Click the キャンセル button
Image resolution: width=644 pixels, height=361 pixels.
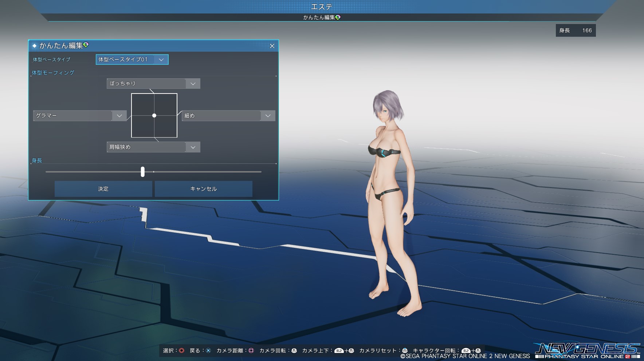pyautogui.click(x=203, y=189)
